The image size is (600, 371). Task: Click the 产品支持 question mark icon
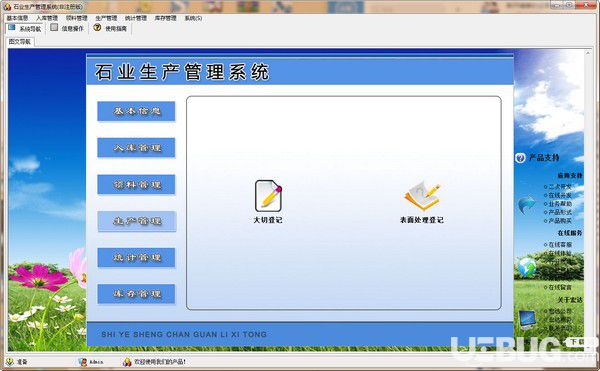pos(520,158)
